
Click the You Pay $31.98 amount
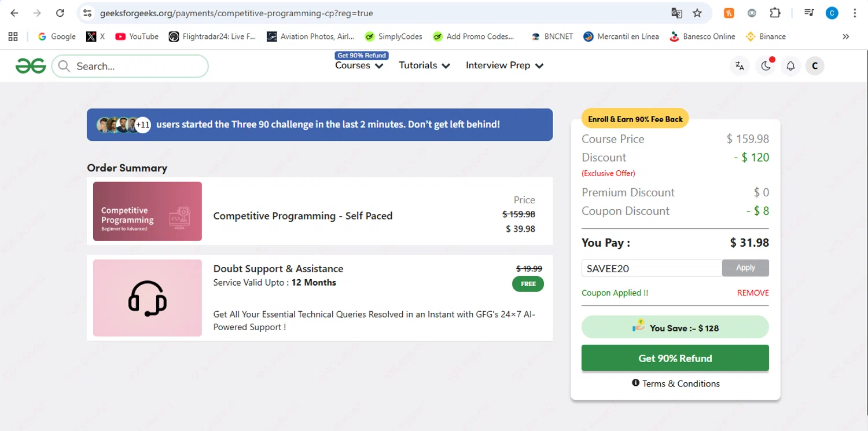coord(749,243)
